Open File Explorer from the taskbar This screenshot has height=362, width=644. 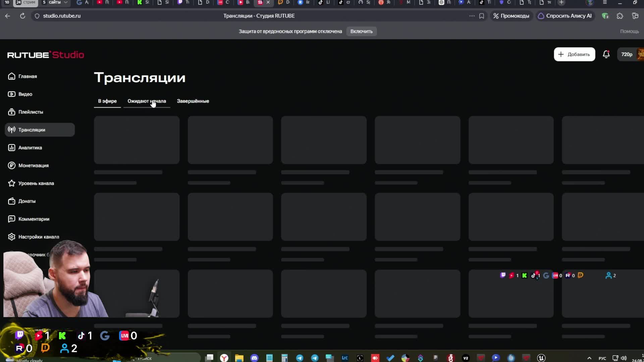click(239, 358)
